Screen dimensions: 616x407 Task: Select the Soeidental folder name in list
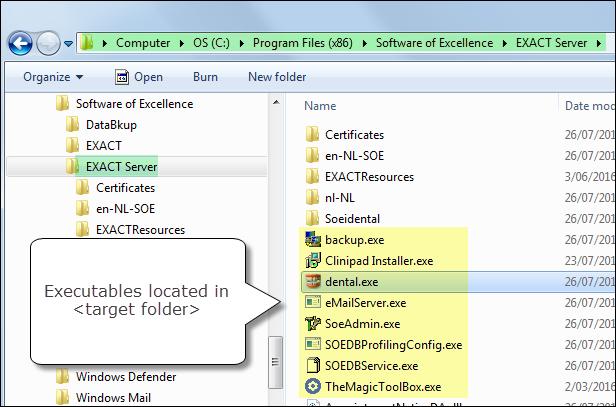coord(352,219)
